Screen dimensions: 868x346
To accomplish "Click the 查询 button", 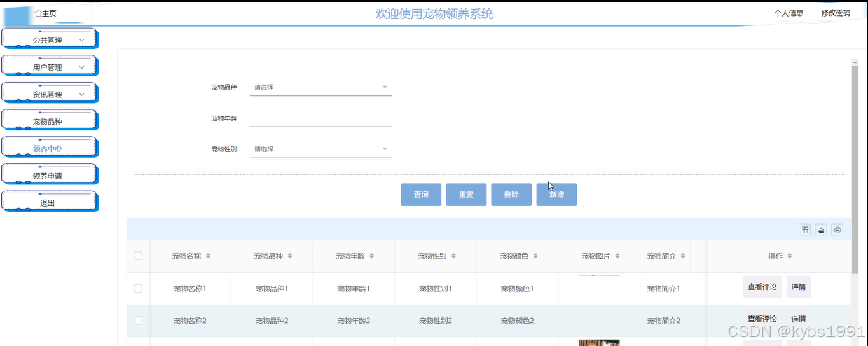I will coord(421,195).
